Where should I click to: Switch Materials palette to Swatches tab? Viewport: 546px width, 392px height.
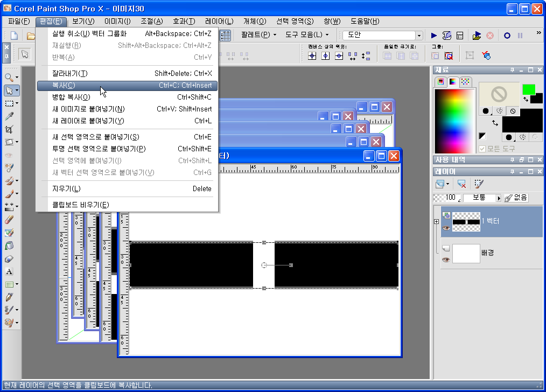[465, 81]
